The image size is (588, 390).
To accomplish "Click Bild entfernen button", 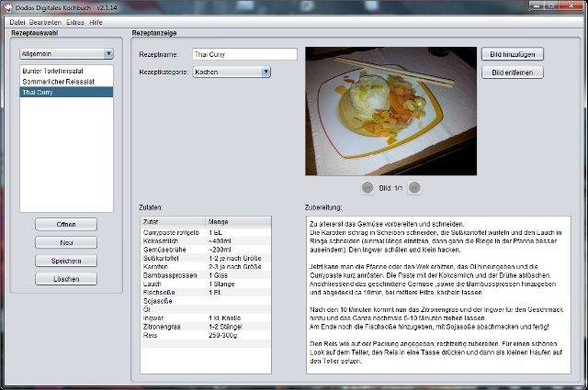I will pos(513,72).
